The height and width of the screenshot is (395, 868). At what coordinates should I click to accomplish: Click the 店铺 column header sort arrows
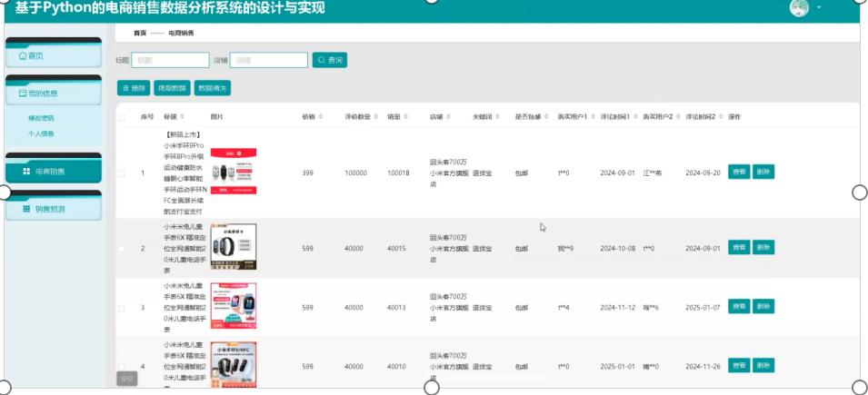[448, 117]
